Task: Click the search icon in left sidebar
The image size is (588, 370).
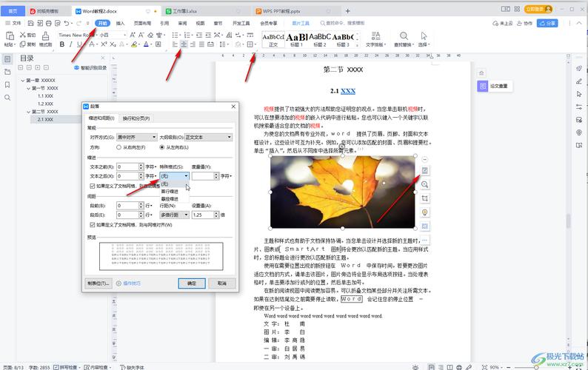Action: [7, 98]
